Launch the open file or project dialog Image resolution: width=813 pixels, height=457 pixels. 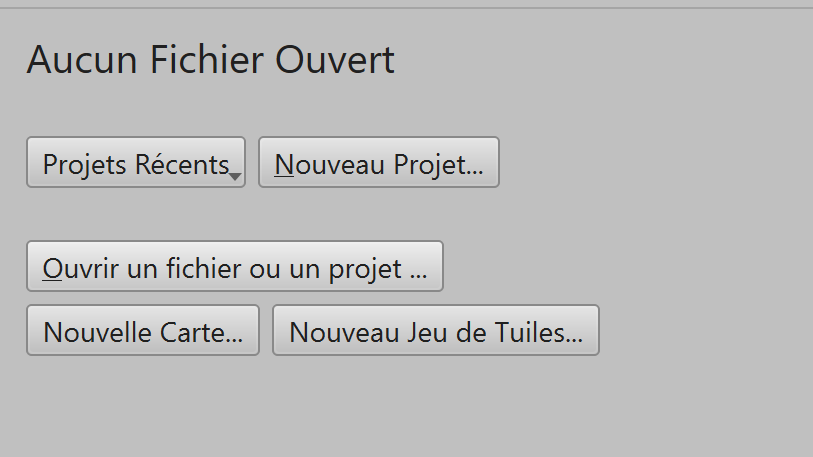coord(235,267)
